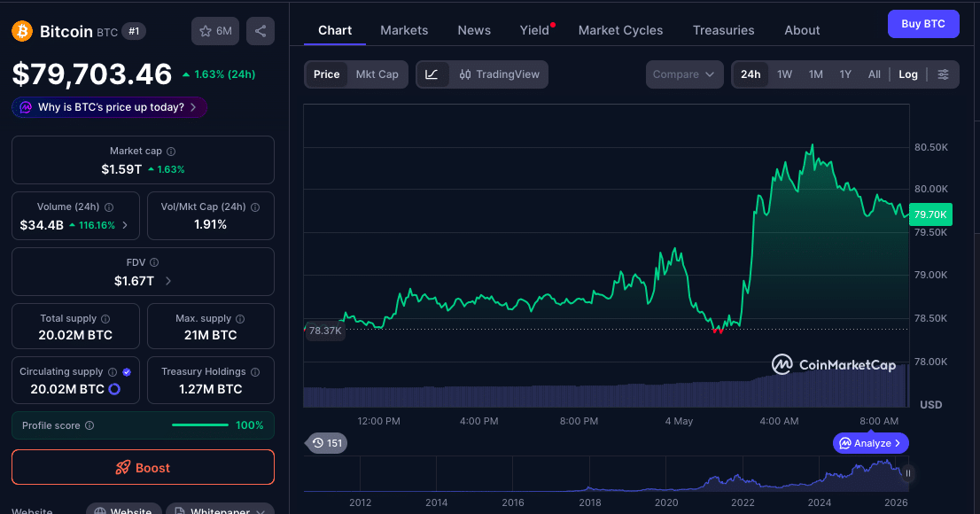The height and width of the screenshot is (514, 980).
Task: Expand the FDV details chevron
Action: point(168,282)
